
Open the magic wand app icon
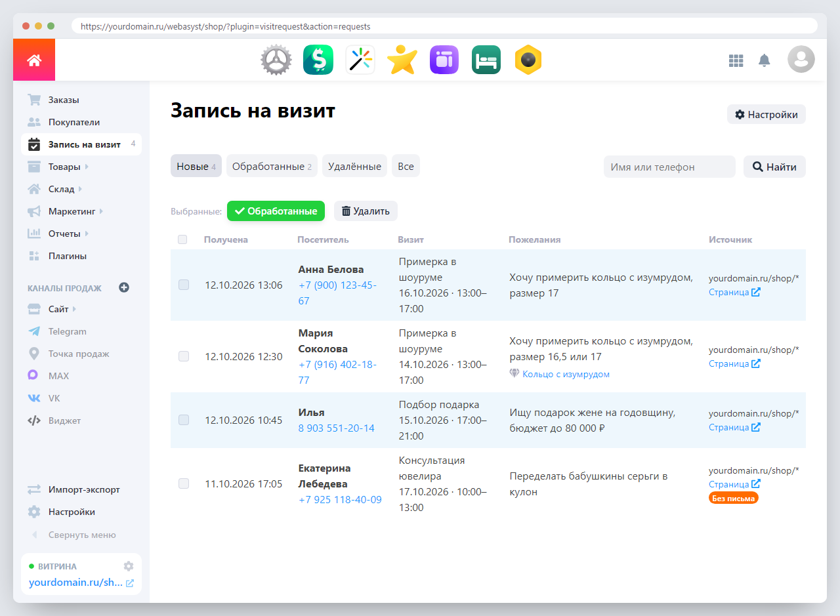tap(360, 60)
